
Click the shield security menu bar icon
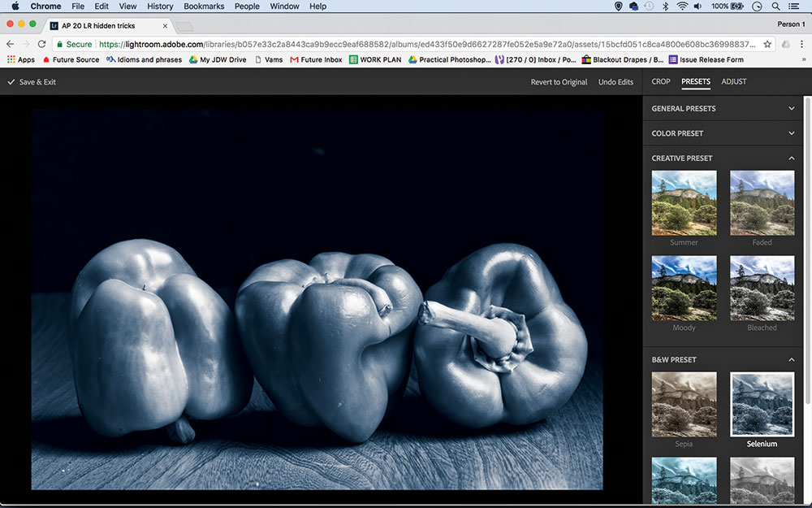pyautogui.click(x=618, y=7)
